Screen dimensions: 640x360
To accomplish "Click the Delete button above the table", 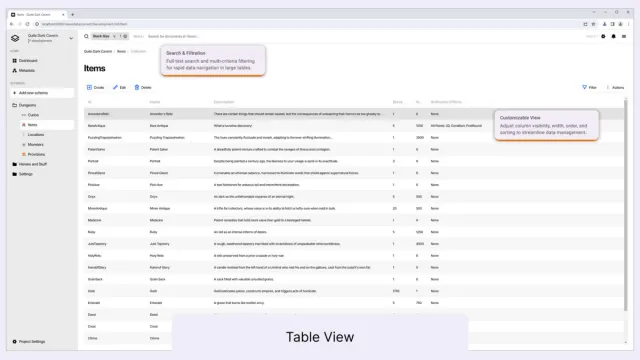I will click(x=143, y=87).
